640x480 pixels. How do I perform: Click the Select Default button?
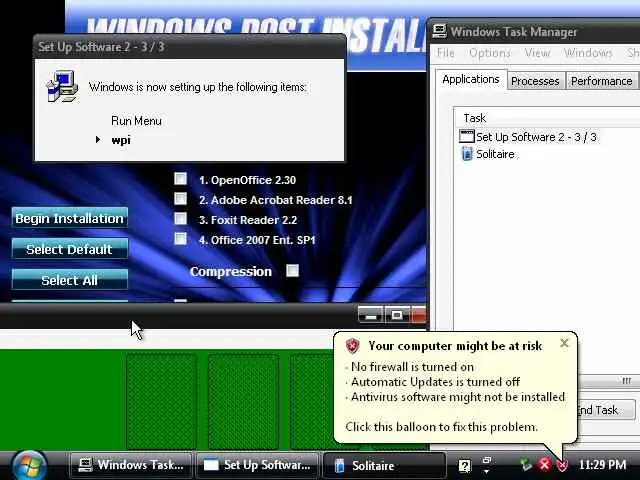69,249
